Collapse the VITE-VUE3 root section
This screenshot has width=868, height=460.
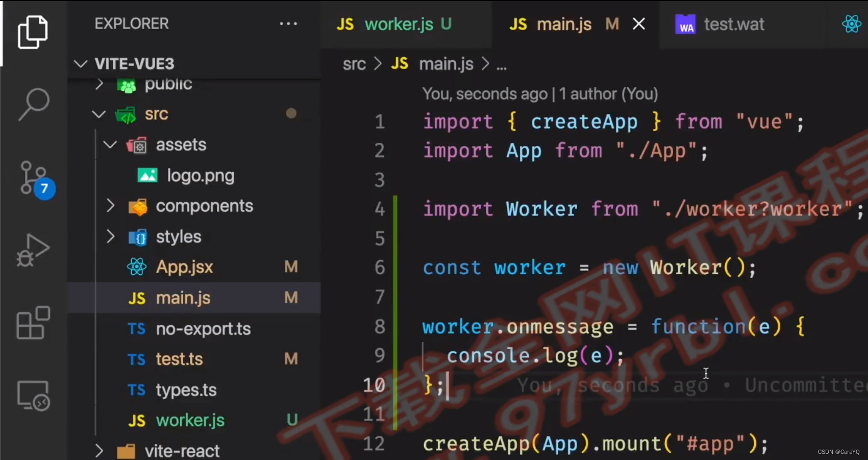tap(81, 64)
